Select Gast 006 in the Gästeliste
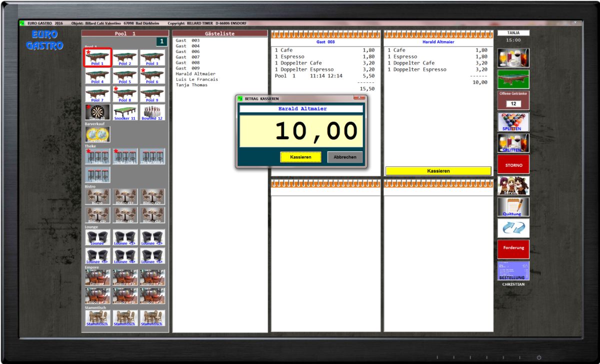 point(187,51)
